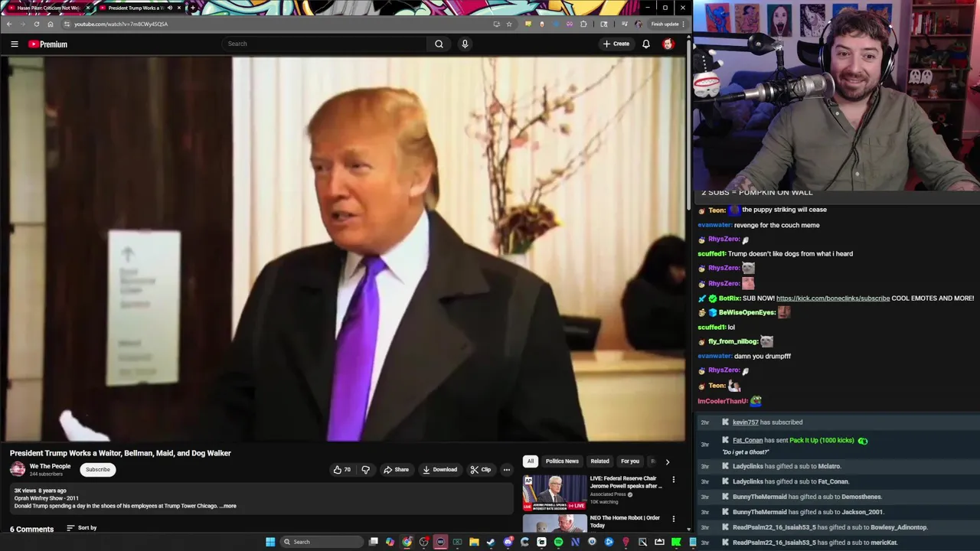Click the Trump video player frame

(x=343, y=249)
